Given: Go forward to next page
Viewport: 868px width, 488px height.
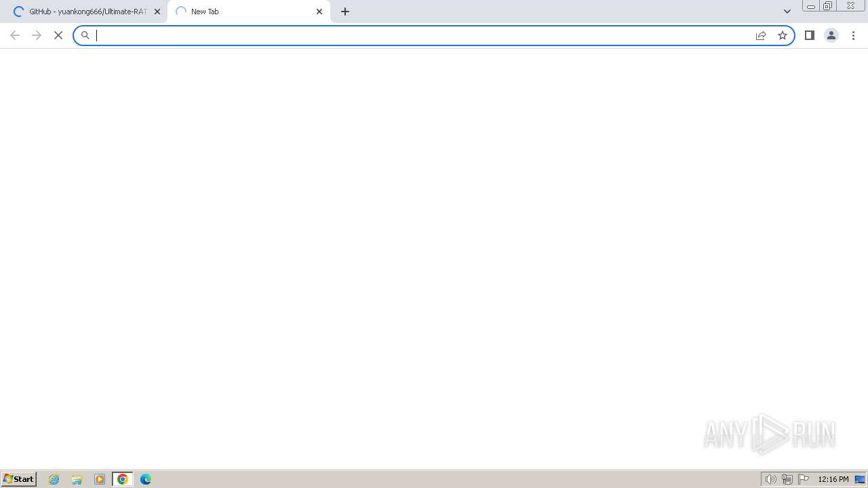Looking at the screenshot, I should pyautogui.click(x=37, y=35).
